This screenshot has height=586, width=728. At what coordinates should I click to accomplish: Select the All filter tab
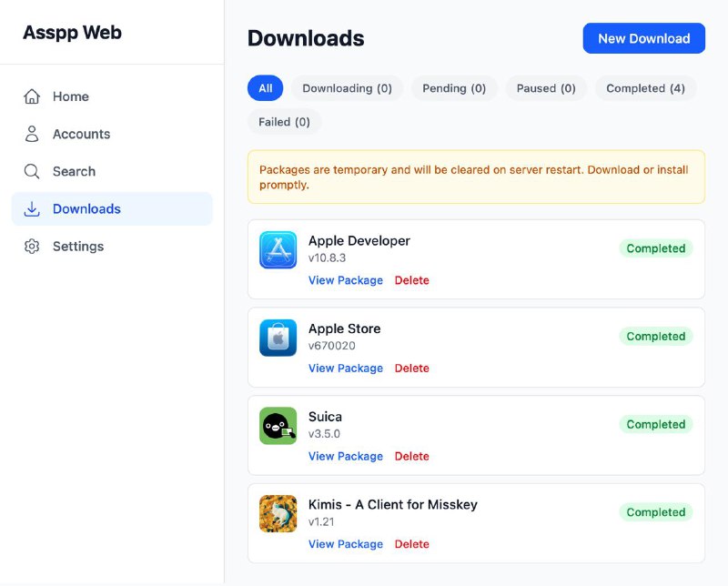pos(265,88)
